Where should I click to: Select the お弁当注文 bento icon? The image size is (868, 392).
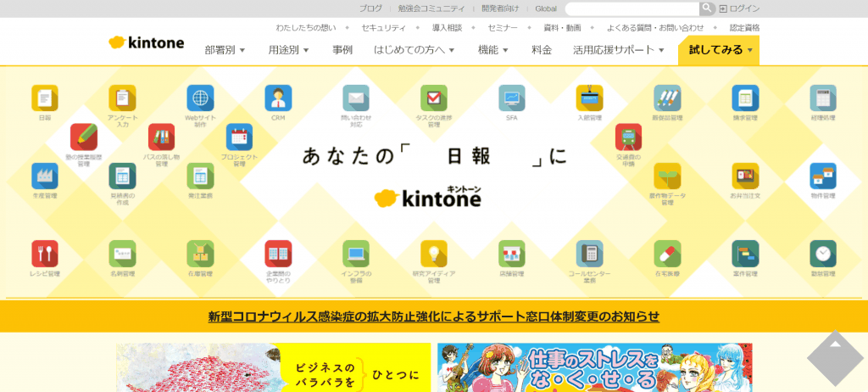click(745, 176)
